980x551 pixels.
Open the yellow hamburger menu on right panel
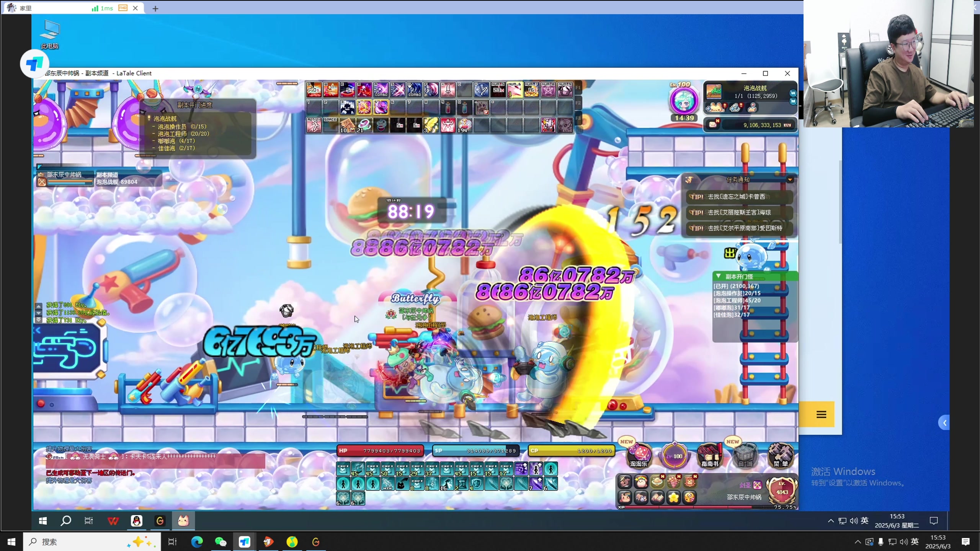pos(821,414)
